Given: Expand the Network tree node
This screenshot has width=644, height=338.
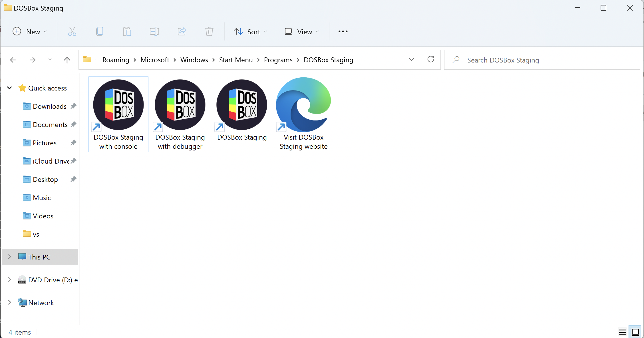Looking at the screenshot, I should [9, 302].
